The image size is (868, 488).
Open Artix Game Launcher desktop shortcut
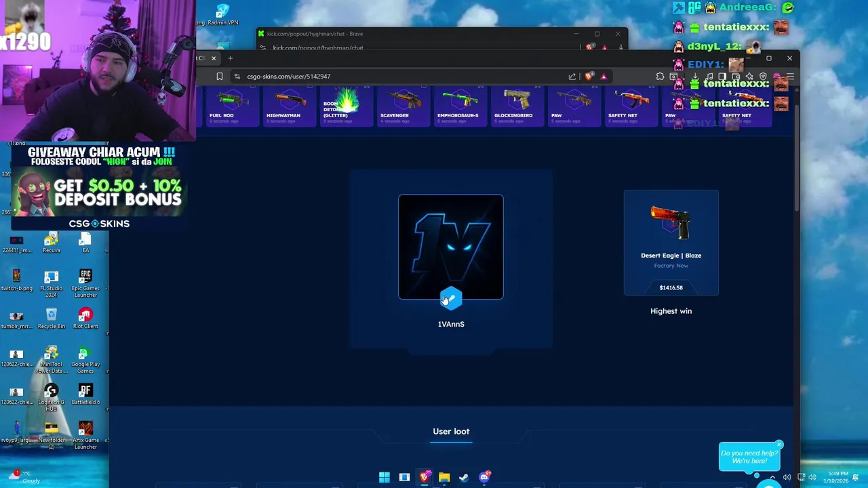click(x=85, y=436)
